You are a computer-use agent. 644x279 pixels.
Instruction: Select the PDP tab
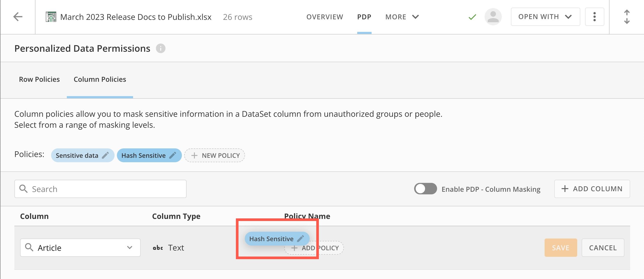pos(364,17)
